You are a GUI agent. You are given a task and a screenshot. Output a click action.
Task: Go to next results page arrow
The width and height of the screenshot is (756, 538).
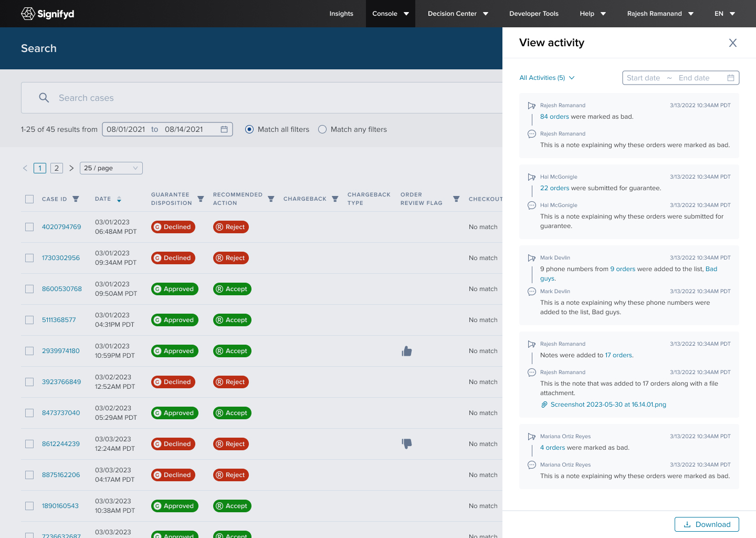[x=71, y=168]
